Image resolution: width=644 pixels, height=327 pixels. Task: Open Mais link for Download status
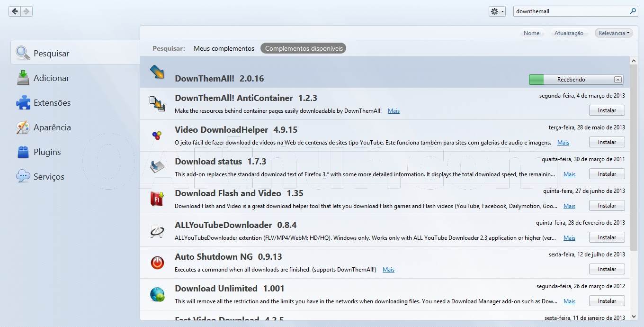point(569,174)
